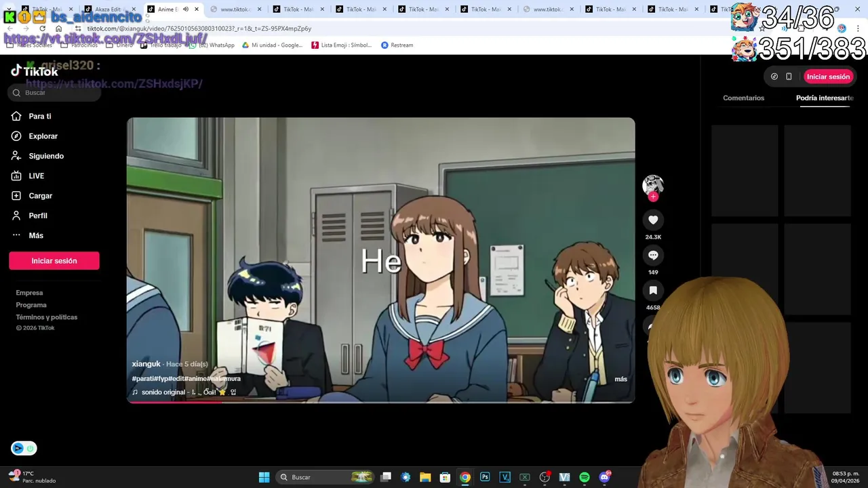Open the Settings gear in the taskbar

pos(406,477)
